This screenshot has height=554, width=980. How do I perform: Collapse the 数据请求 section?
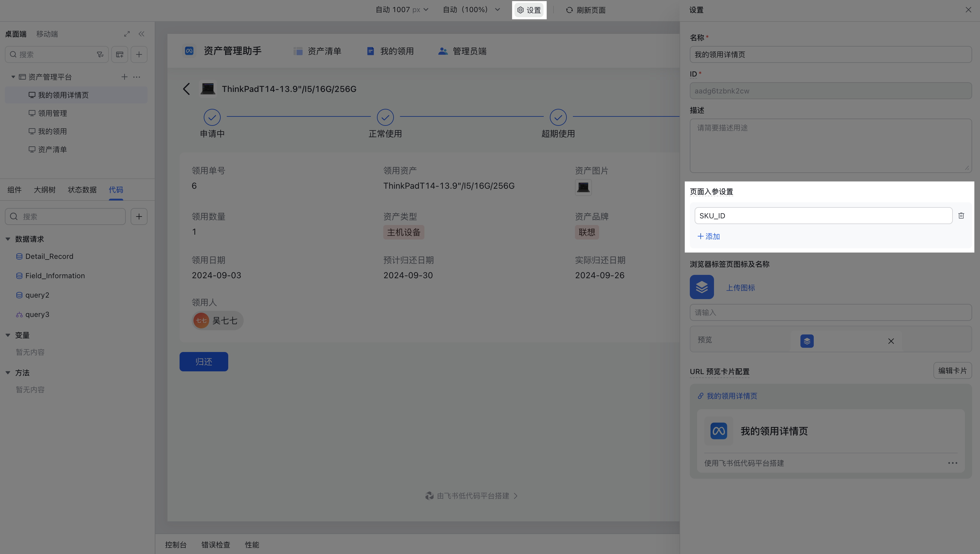[x=8, y=239]
